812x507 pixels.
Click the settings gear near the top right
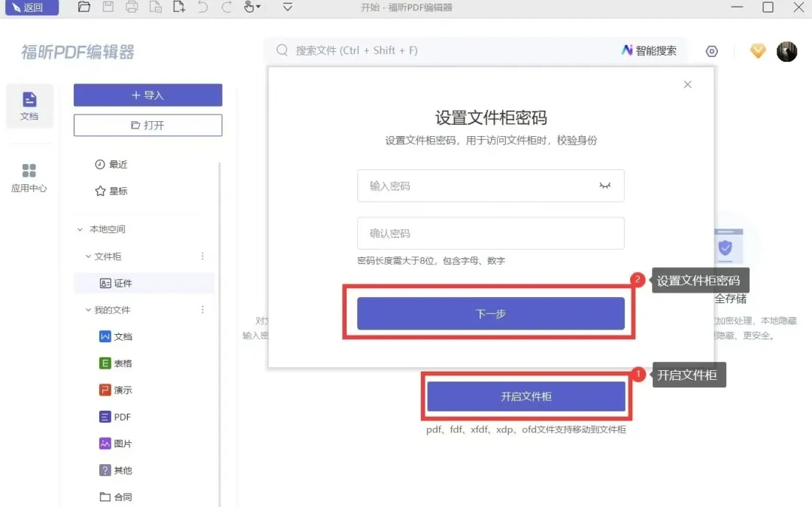711,50
